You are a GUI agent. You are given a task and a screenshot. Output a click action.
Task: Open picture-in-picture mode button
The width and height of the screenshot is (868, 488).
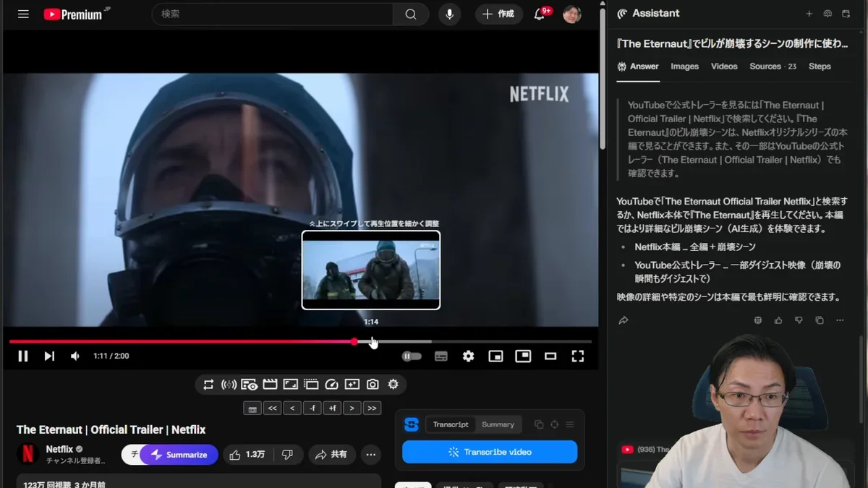point(523,356)
